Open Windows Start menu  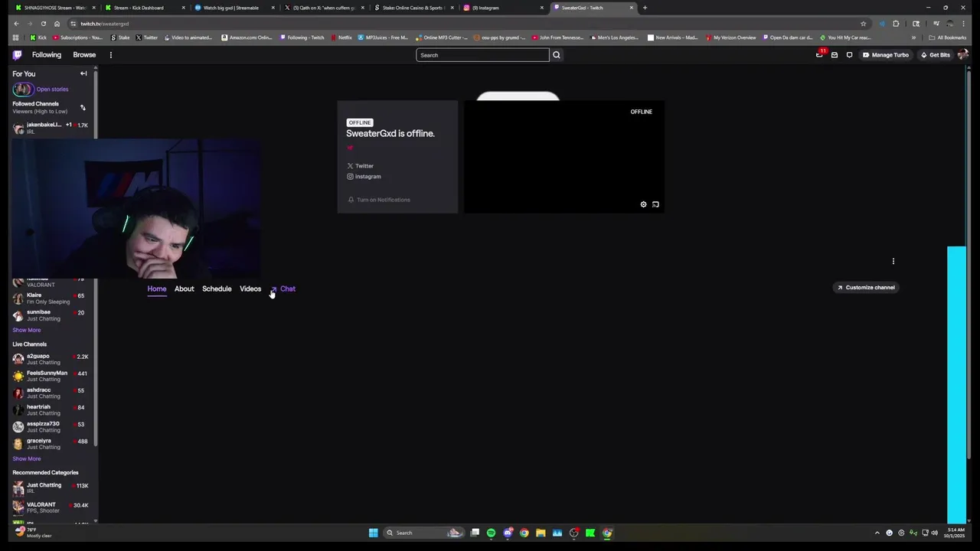click(x=373, y=533)
